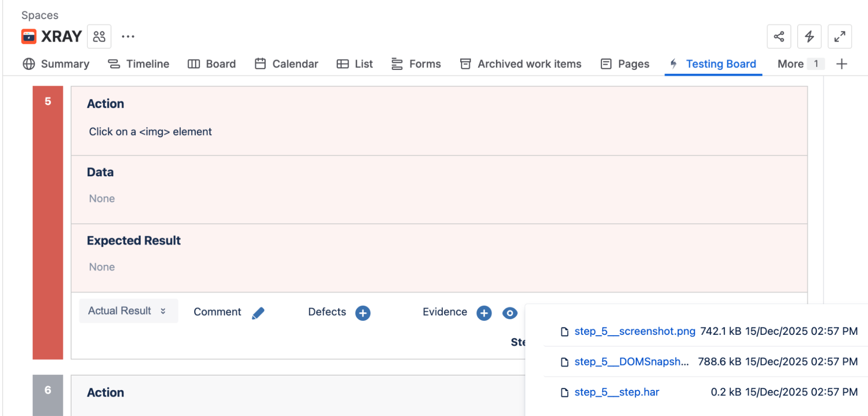Viewport: 868px width, 416px height.
Task: Add evidence with the plus icon
Action: (484, 313)
